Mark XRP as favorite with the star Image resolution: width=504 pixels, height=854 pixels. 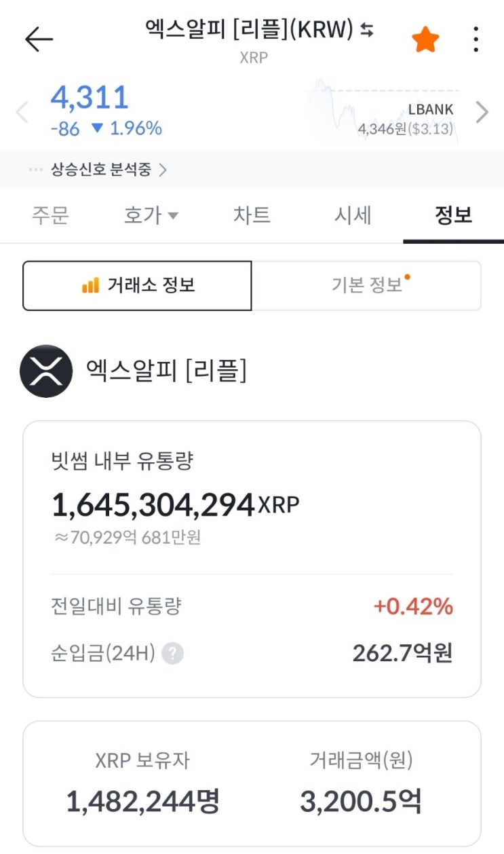pyautogui.click(x=425, y=39)
